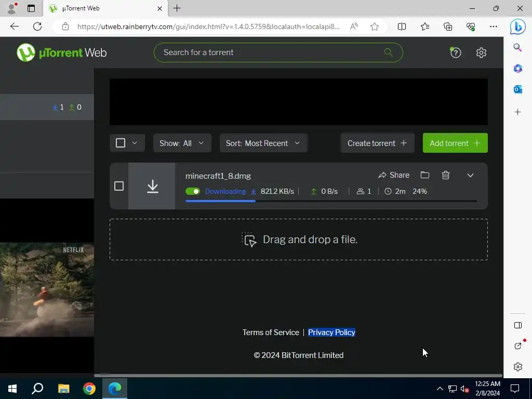Click the Create torrent button
Screen dimensions: 532x399
(377, 143)
